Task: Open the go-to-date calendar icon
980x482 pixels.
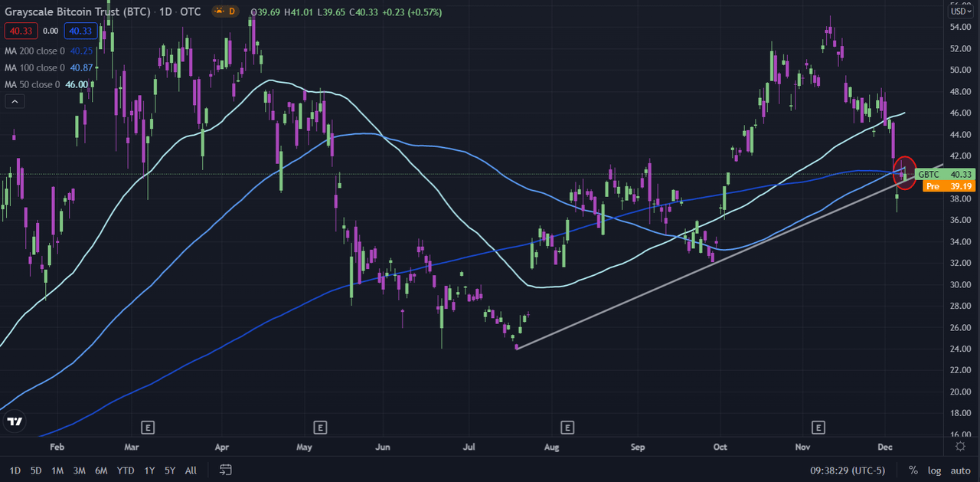Action: 225,470
